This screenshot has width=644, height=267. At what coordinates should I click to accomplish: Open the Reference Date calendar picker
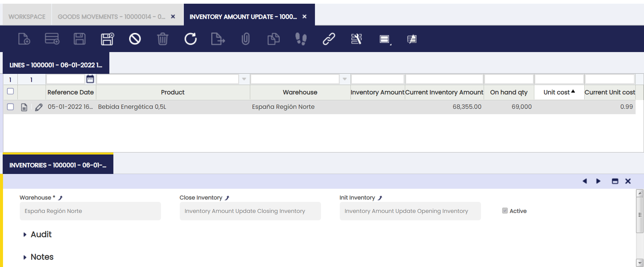[x=90, y=79]
